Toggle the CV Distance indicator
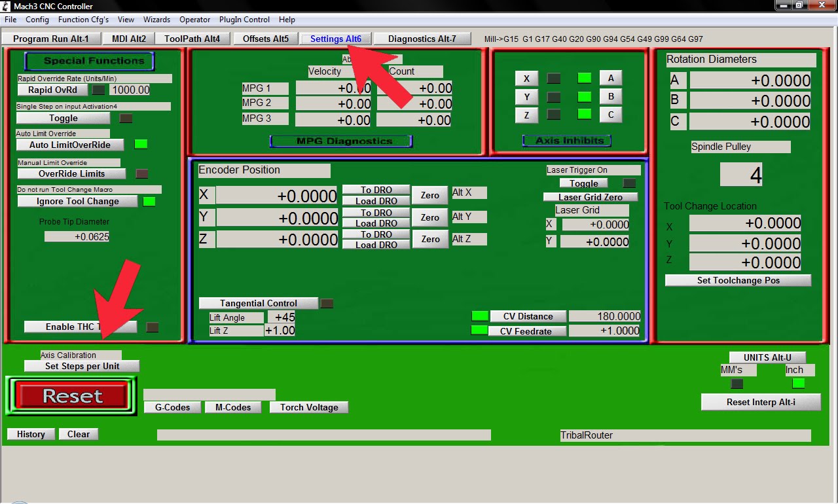 click(479, 316)
